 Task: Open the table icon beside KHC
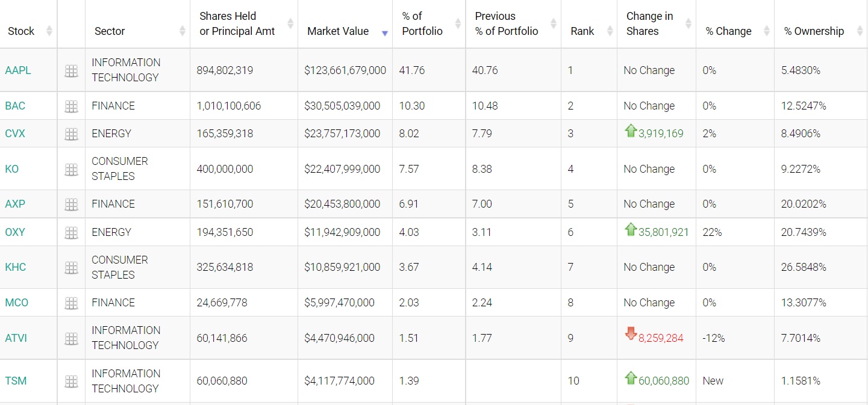click(71, 268)
